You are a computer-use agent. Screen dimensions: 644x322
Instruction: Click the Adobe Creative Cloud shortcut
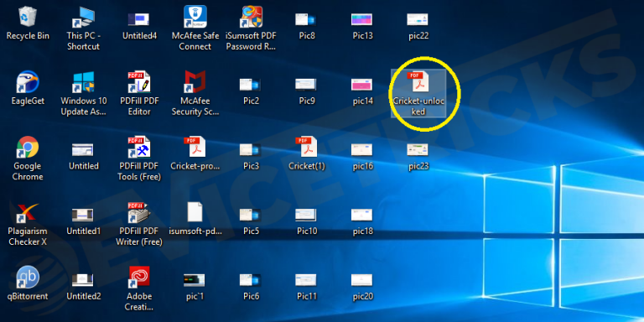[x=139, y=278]
